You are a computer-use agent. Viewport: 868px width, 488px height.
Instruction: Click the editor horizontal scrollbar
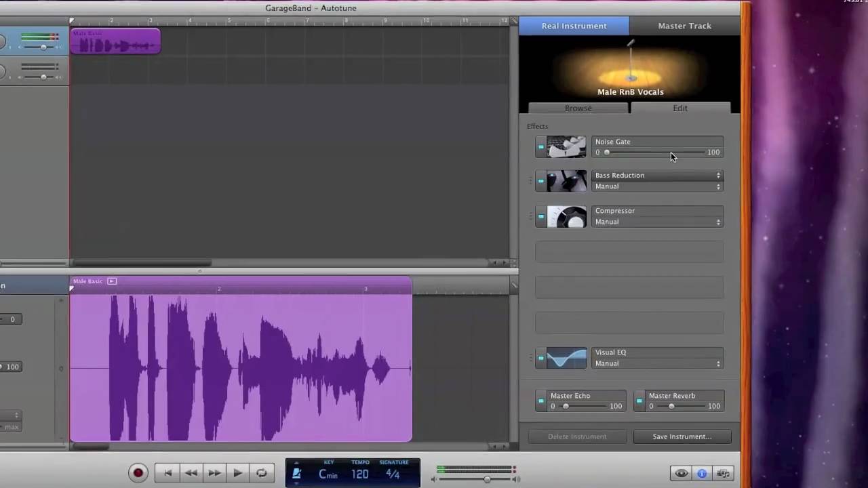pos(90,446)
